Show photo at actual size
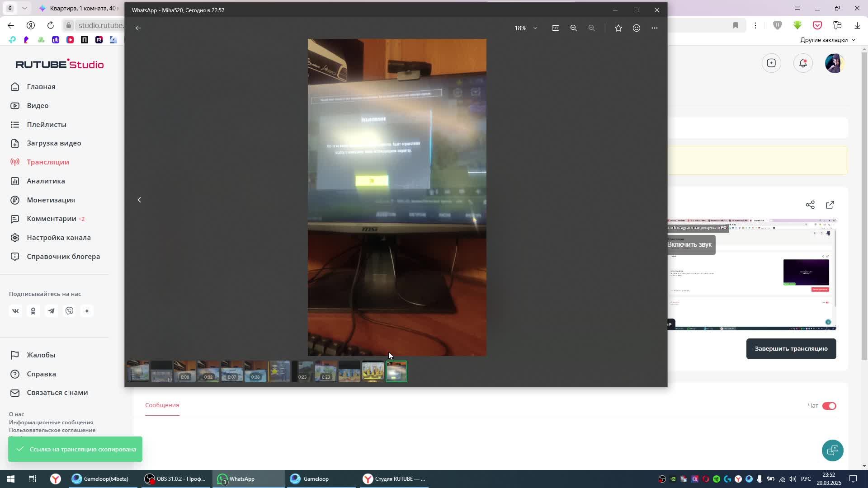 click(555, 28)
